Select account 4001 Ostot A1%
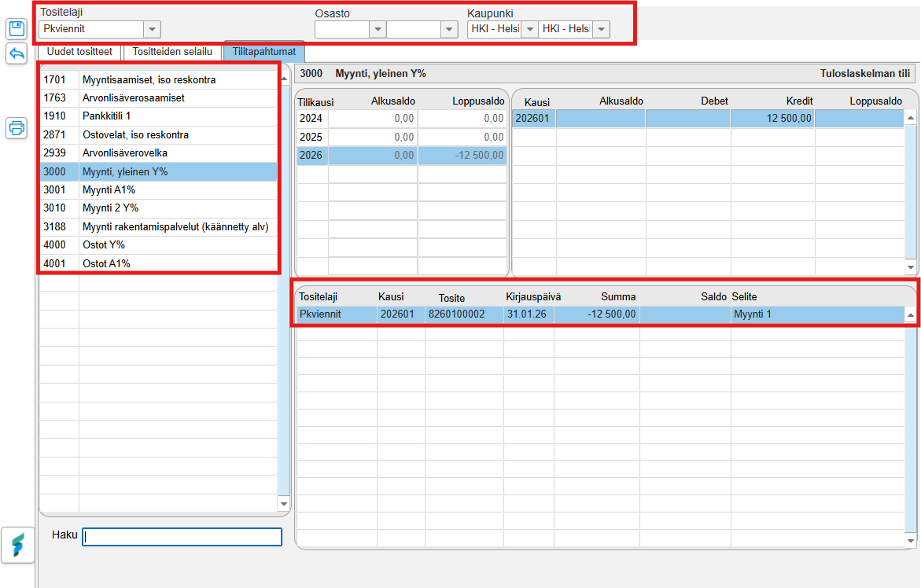 pos(159,263)
